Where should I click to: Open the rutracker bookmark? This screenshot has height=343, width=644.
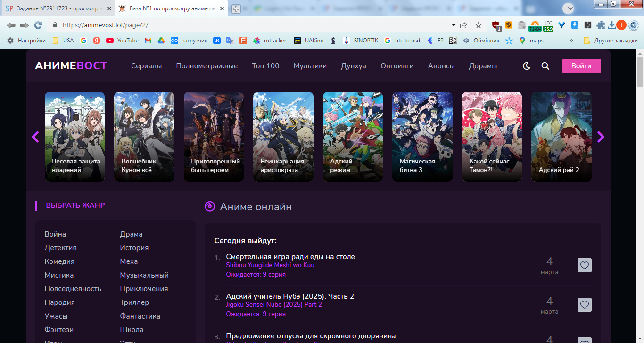click(x=270, y=41)
